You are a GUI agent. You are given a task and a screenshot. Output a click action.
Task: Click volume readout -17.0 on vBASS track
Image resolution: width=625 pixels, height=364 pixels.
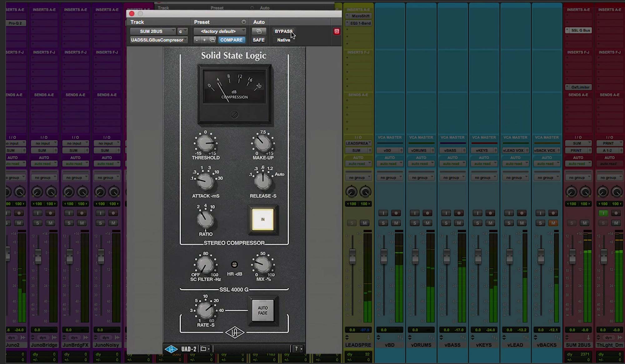pyautogui.click(x=459, y=330)
